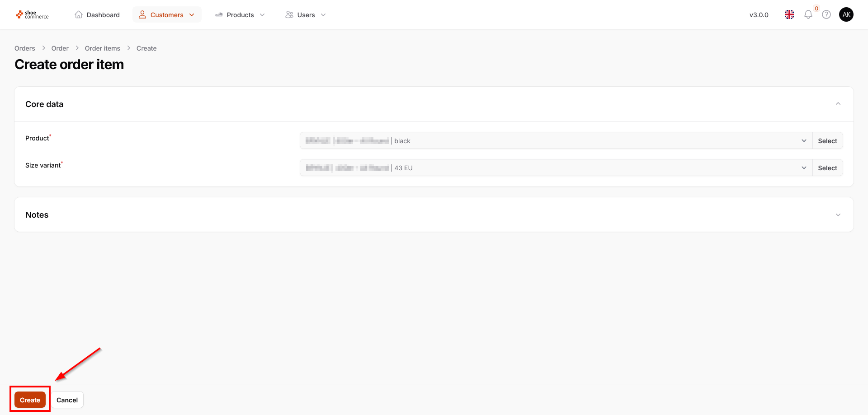Click the Notes section heading

[x=37, y=215]
